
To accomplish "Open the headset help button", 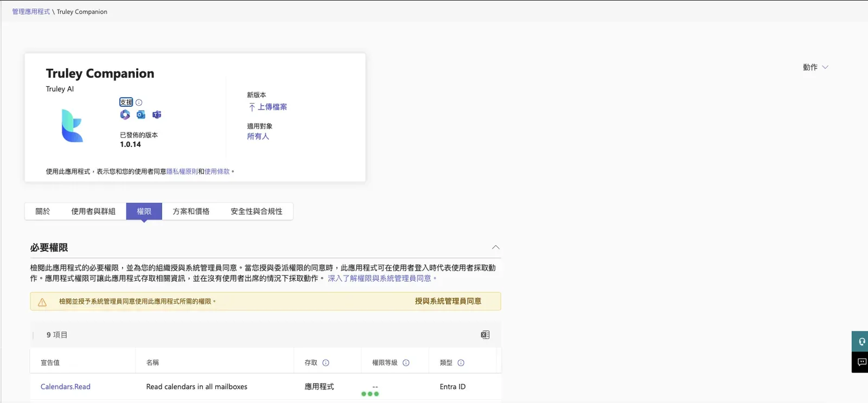I will click(861, 341).
